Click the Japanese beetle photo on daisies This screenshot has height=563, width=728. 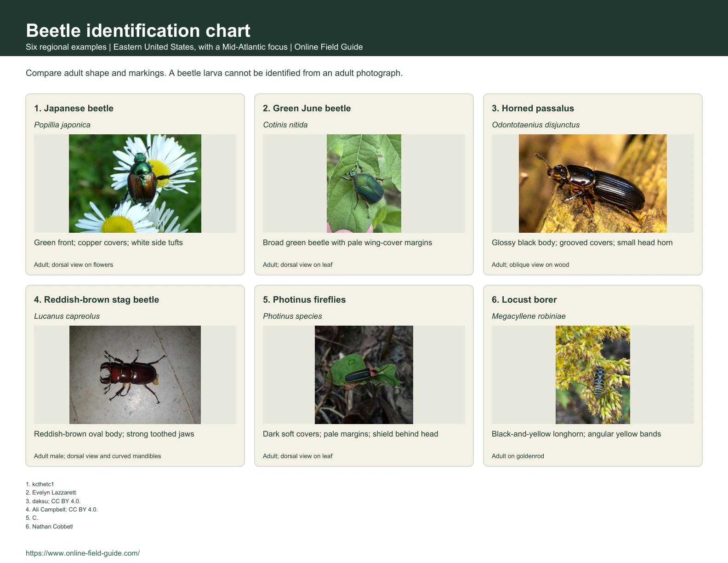coord(135,184)
